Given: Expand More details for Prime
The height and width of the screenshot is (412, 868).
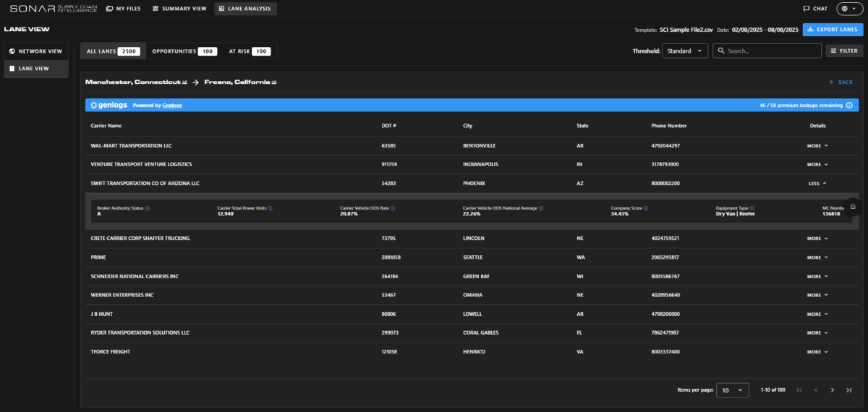Looking at the screenshot, I should pyautogui.click(x=817, y=257).
